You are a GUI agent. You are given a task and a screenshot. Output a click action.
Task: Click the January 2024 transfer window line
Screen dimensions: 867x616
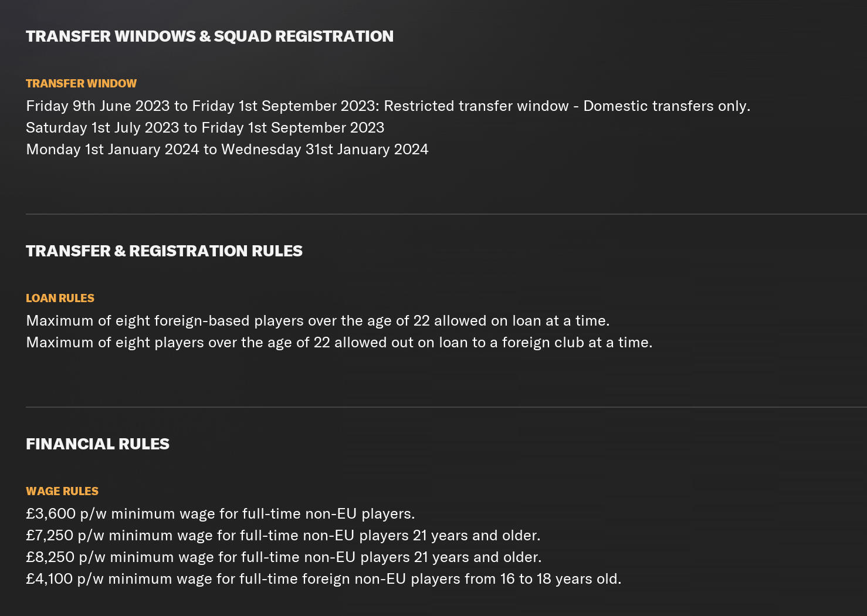pos(227,150)
